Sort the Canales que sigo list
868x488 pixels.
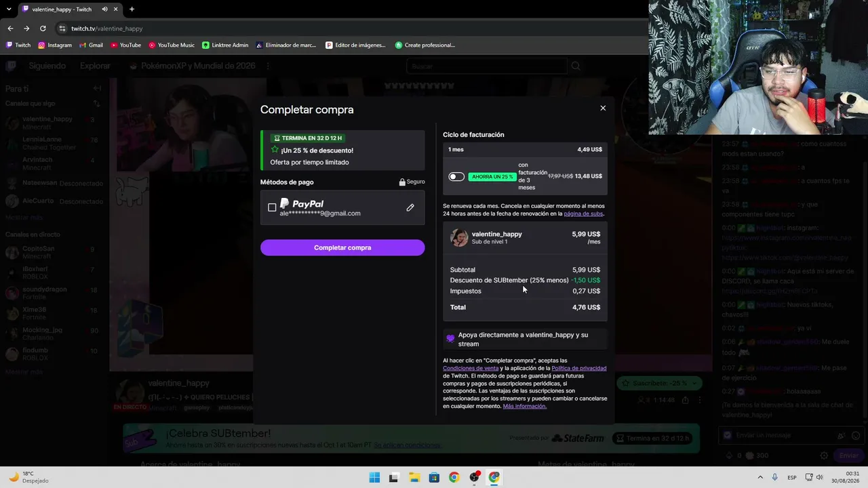(96, 104)
